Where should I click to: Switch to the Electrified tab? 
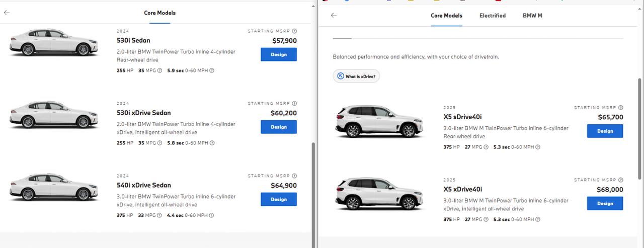[493, 16]
